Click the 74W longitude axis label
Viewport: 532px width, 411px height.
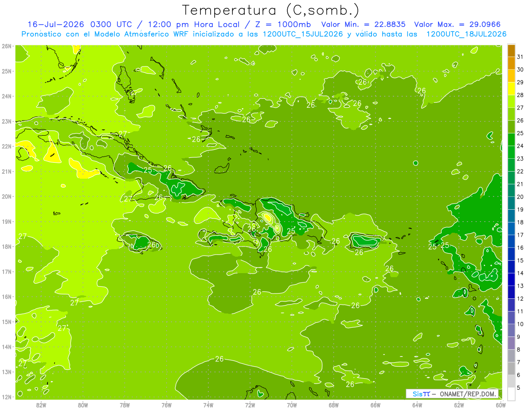[x=208, y=405]
